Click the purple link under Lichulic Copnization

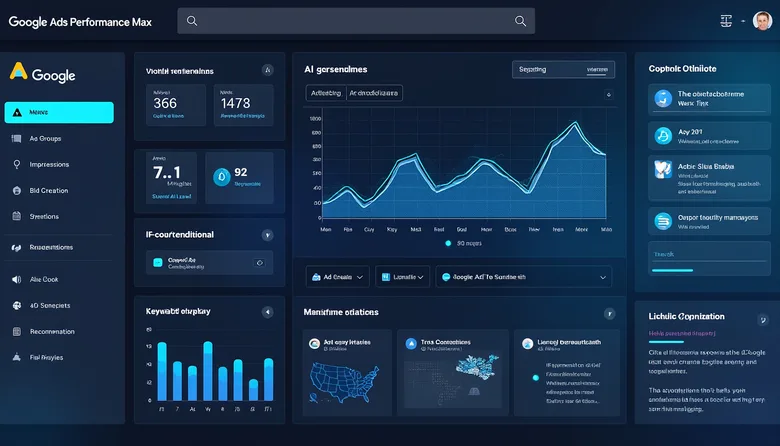pos(682,333)
